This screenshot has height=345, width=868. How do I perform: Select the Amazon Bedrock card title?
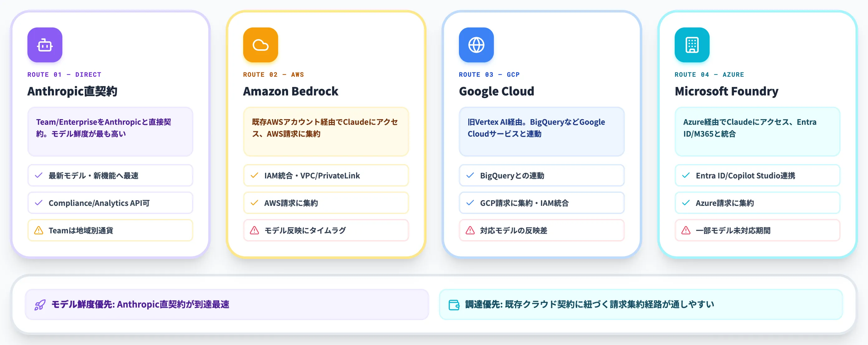(291, 91)
